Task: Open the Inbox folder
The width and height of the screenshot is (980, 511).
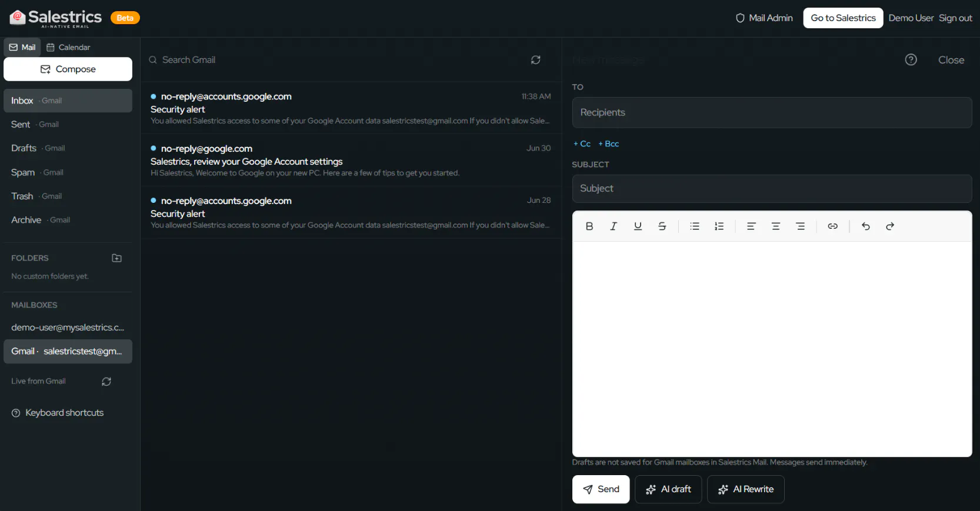Action: point(68,101)
